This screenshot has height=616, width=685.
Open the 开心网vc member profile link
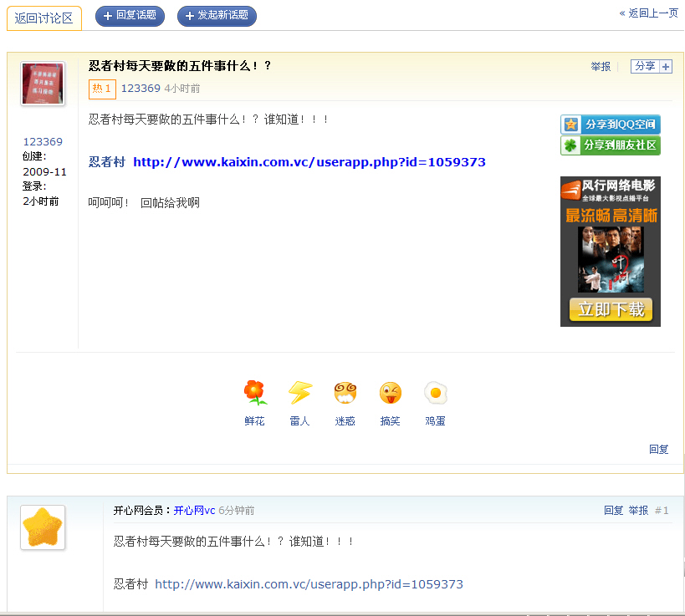click(x=194, y=511)
